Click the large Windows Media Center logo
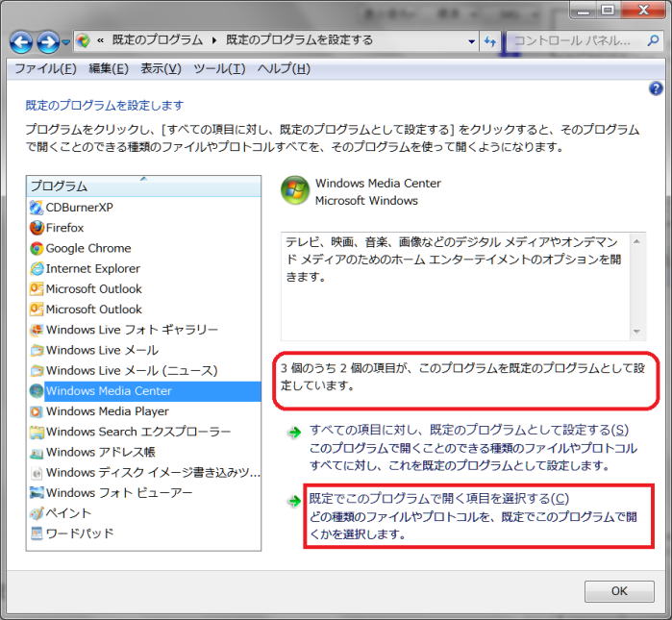The height and width of the screenshot is (620, 672). [295, 190]
